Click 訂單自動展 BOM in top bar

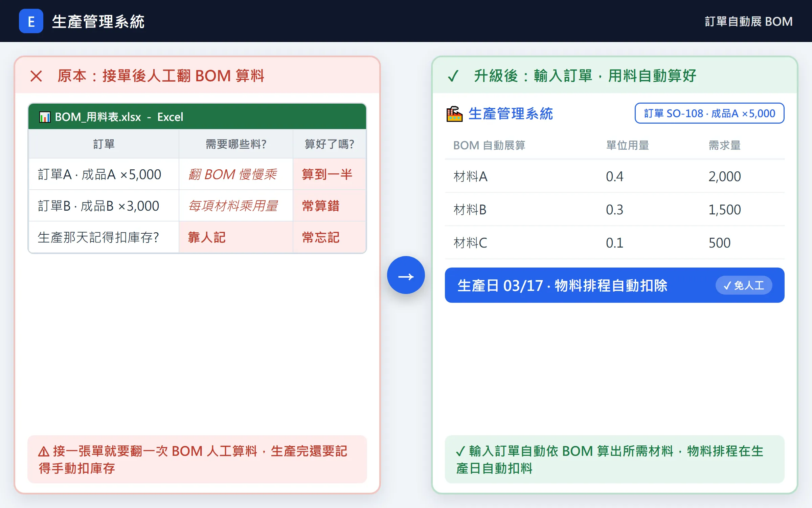click(x=748, y=21)
